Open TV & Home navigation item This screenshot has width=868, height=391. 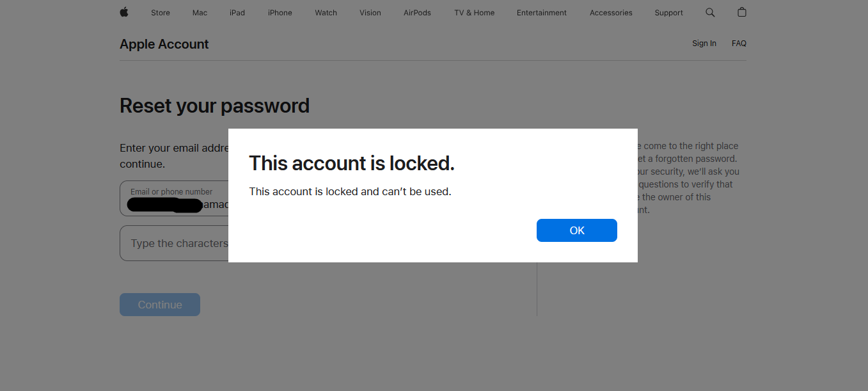pyautogui.click(x=474, y=13)
